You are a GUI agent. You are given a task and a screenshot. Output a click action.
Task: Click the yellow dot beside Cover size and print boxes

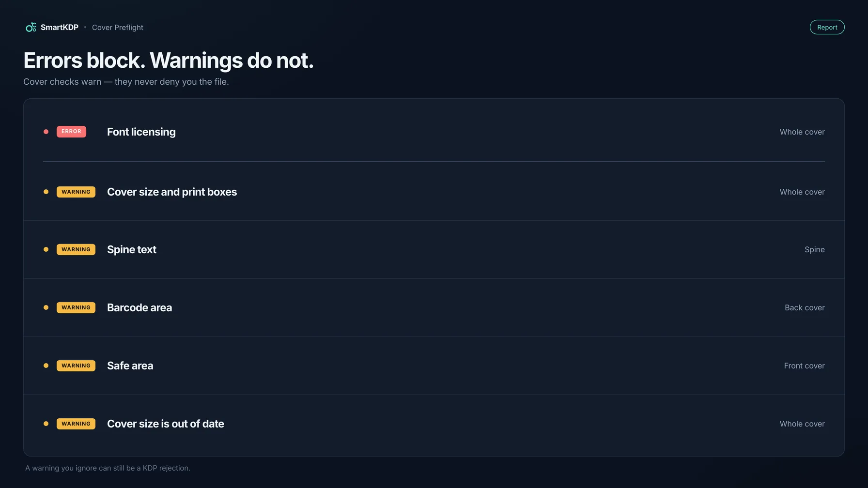click(46, 192)
